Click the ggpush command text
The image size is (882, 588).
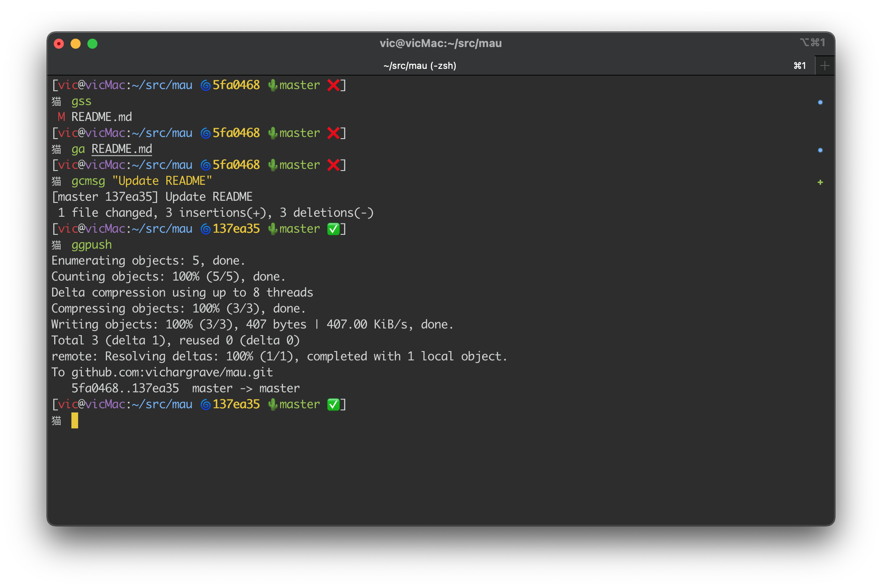tap(92, 245)
